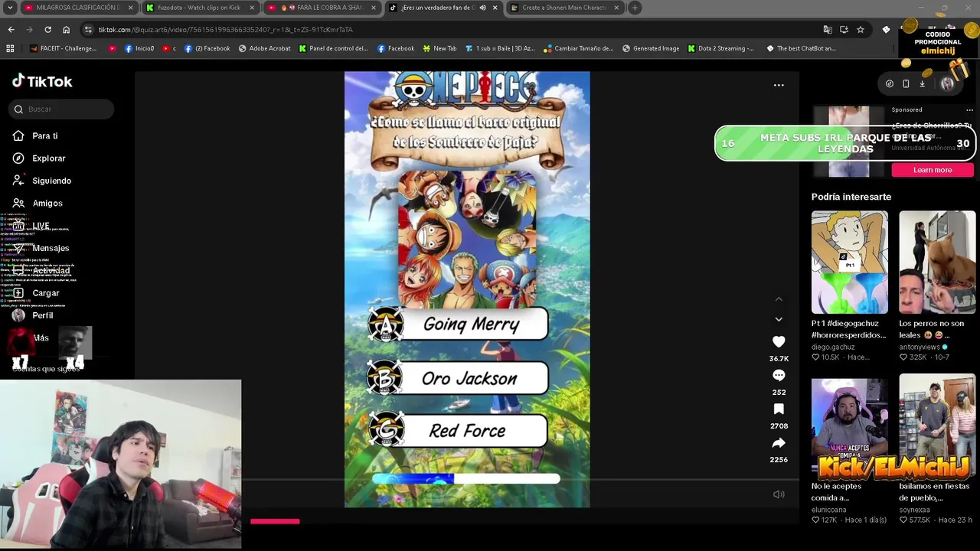Open the FACEIT - Challenge bookmark
Viewport: 980px width, 551px height.
63,48
